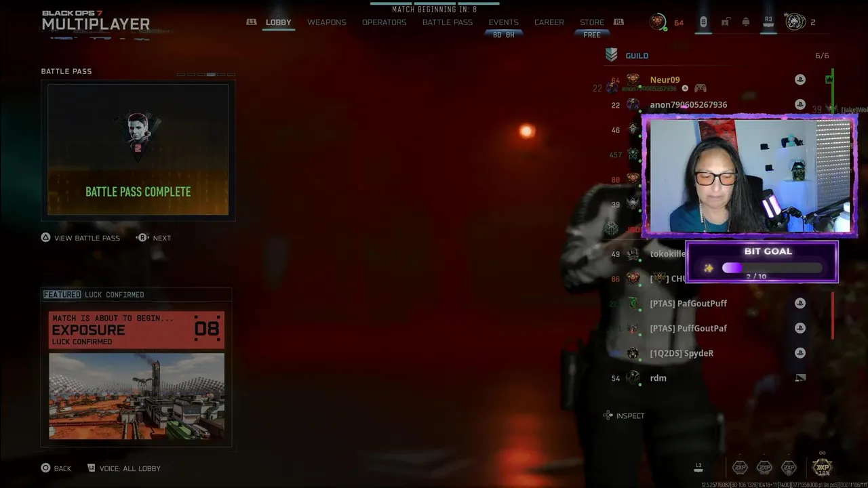Click the PC platform icon beside rdm

(800, 378)
